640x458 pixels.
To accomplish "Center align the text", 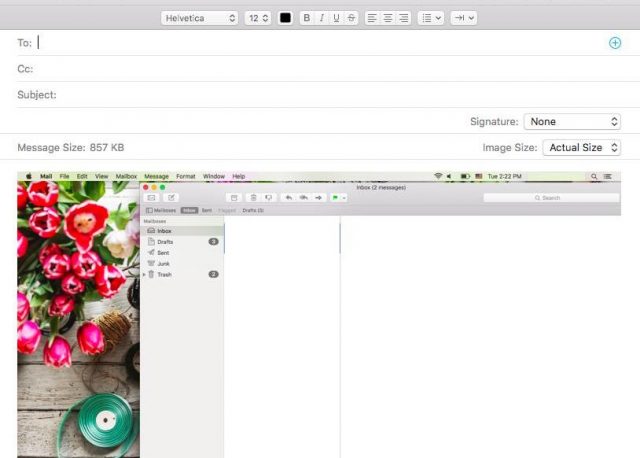I will 388,18.
